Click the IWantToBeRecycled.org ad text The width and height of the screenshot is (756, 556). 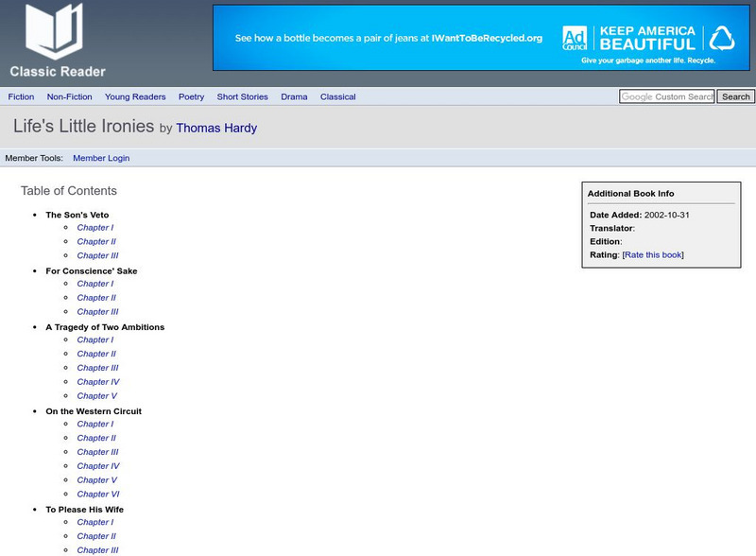click(x=487, y=38)
